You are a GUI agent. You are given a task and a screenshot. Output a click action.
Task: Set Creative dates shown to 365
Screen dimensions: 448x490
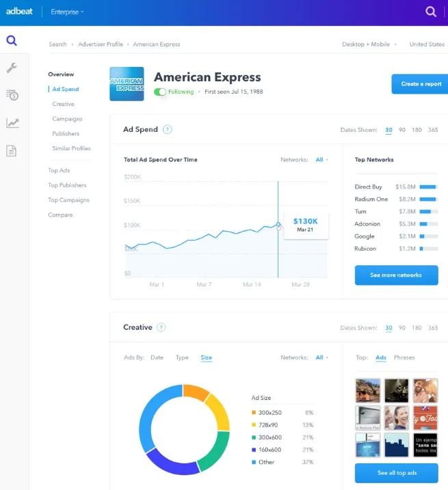(433, 328)
